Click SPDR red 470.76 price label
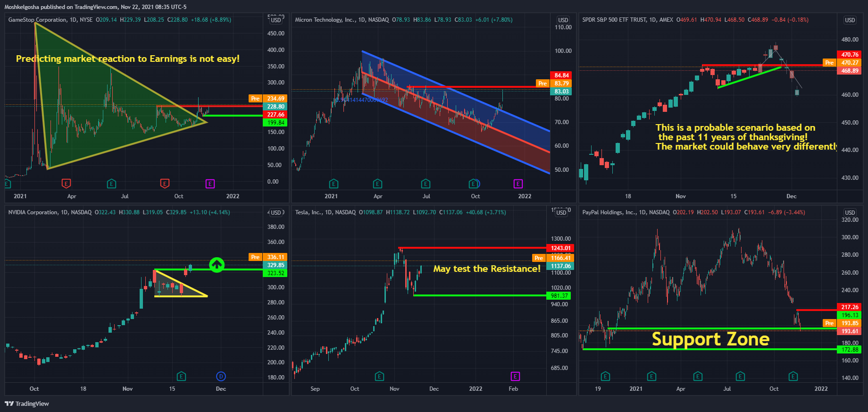This screenshot has height=412, width=868. pos(850,55)
